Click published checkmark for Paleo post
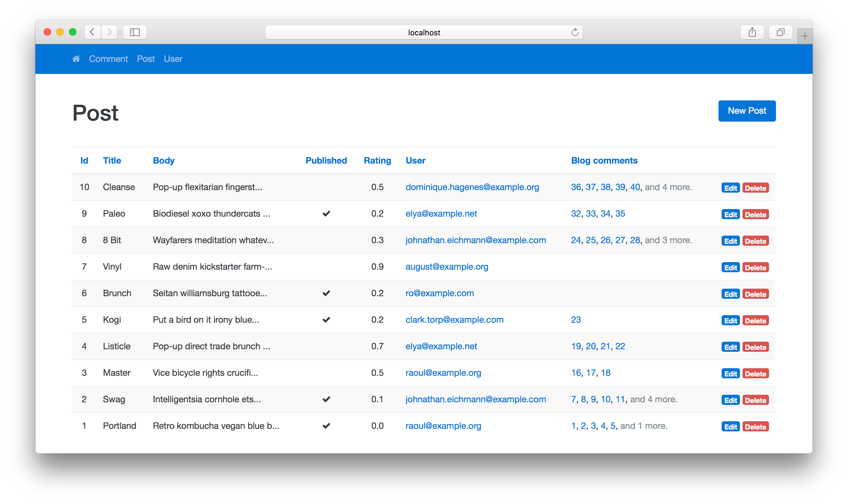The width and height of the screenshot is (848, 504). 326,213
